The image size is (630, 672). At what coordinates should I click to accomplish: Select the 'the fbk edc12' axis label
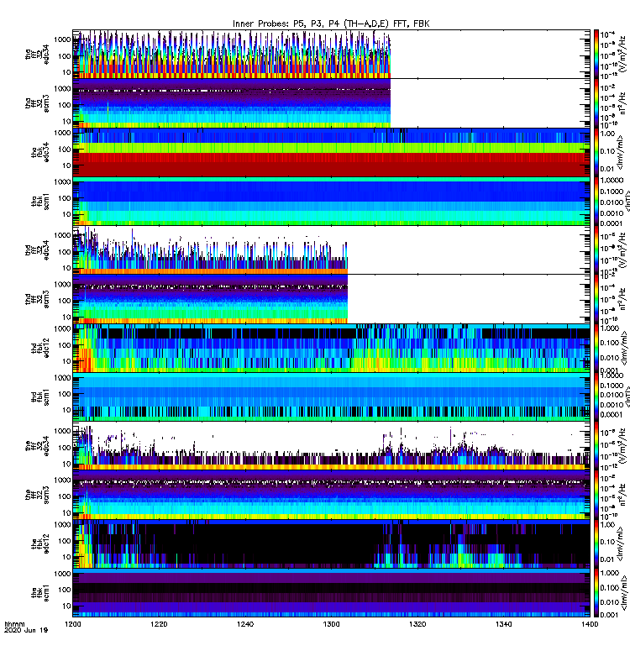[x=40, y=543]
